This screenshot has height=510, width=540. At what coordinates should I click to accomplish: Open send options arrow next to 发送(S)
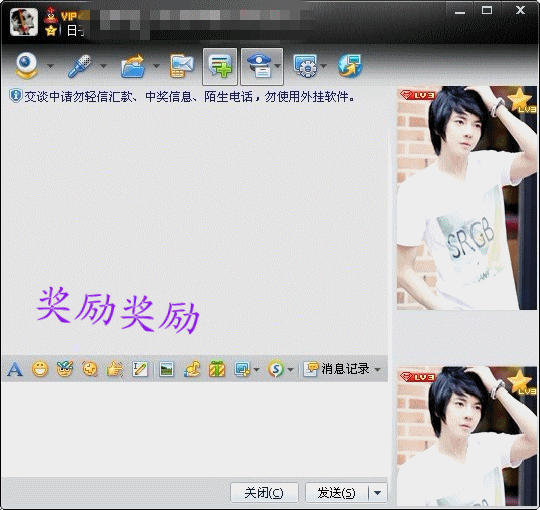pyautogui.click(x=378, y=493)
